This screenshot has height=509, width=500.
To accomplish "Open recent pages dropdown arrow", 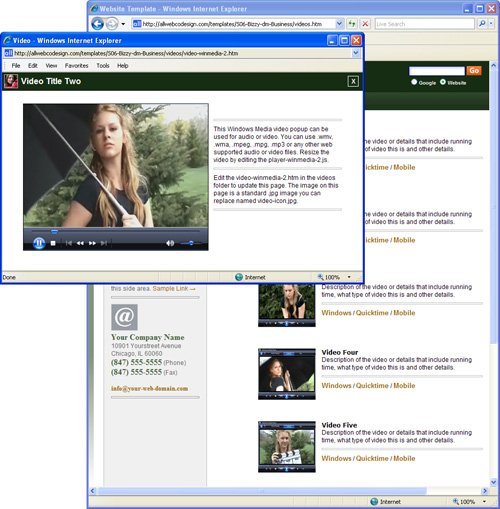I will [x=123, y=24].
